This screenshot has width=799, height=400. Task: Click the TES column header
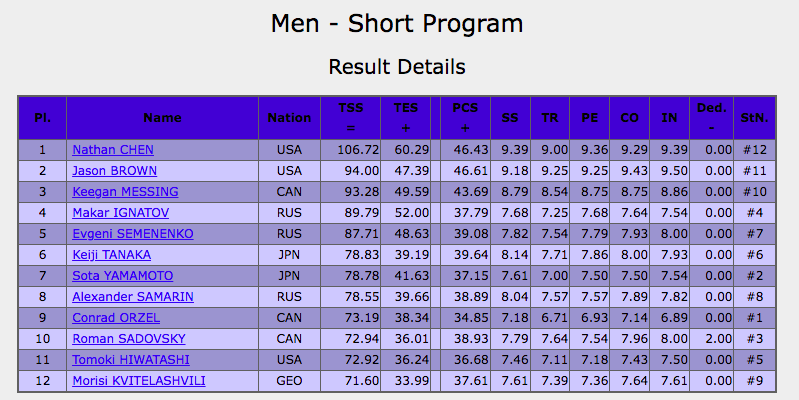coord(406,117)
